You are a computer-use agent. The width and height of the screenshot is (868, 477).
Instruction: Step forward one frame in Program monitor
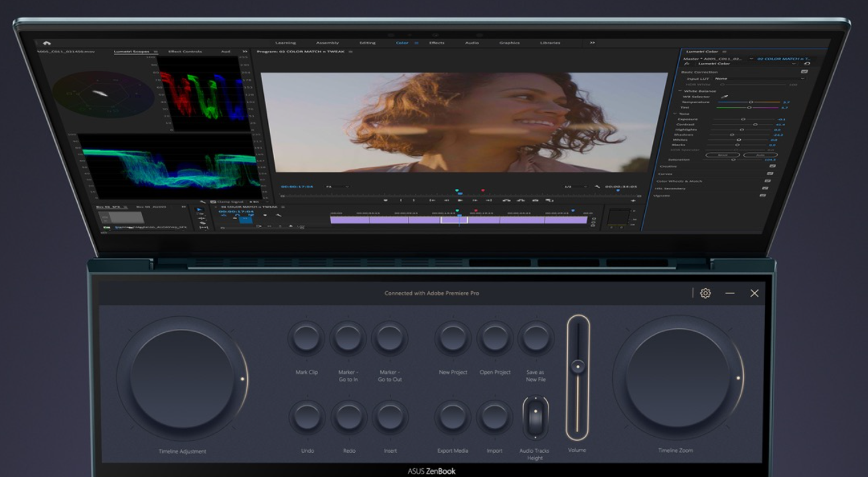pos(475,200)
